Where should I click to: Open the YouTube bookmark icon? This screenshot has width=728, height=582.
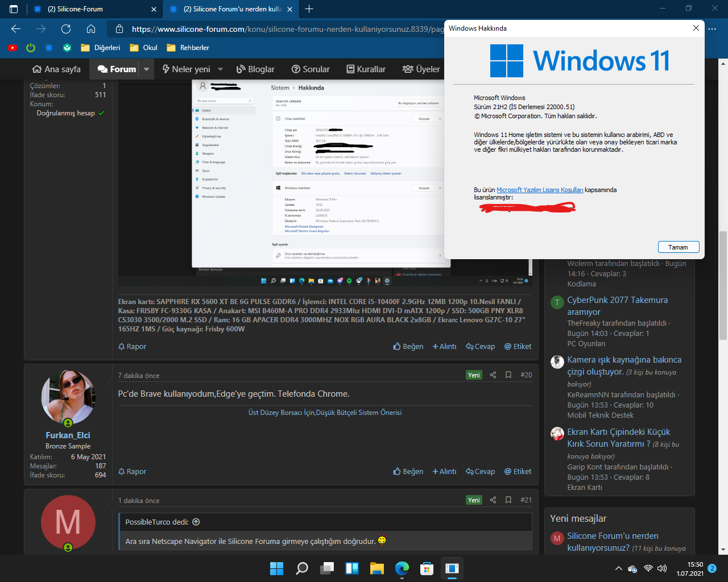click(13, 48)
